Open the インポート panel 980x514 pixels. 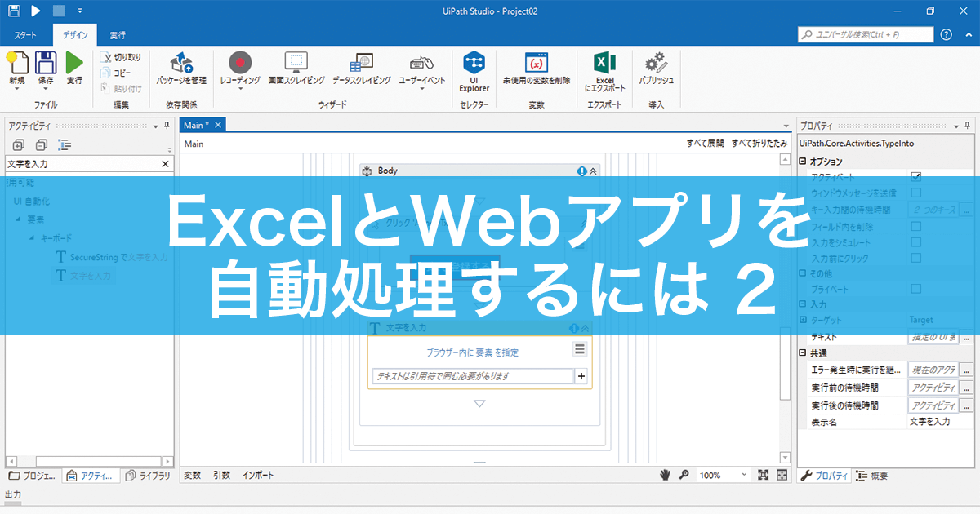[258, 475]
